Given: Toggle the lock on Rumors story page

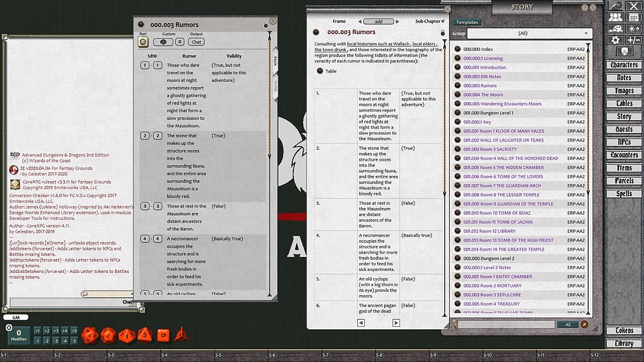Looking at the screenshot, I should click(x=443, y=33).
